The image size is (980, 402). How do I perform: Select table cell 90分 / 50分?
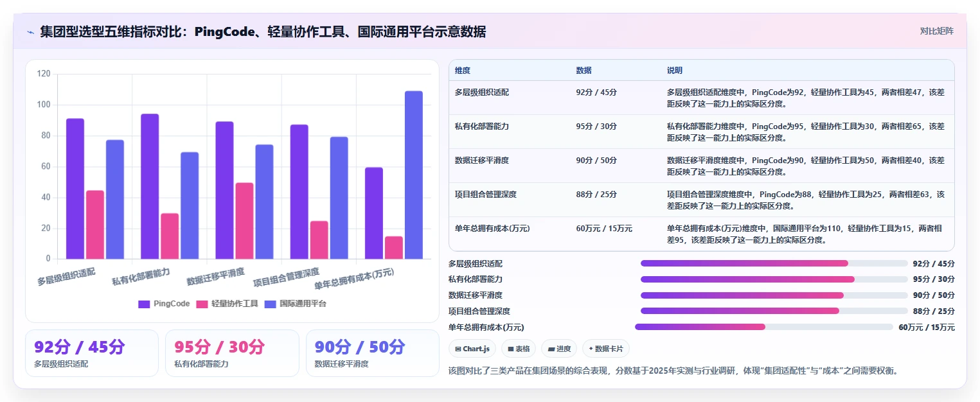pyautogui.click(x=596, y=161)
